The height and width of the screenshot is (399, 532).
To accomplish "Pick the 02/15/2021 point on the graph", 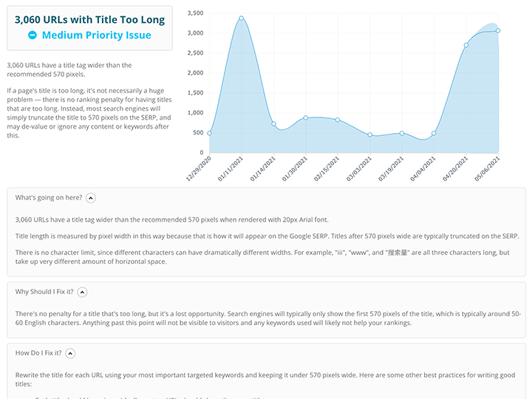I will pyautogui.click(x=338, y=120).
